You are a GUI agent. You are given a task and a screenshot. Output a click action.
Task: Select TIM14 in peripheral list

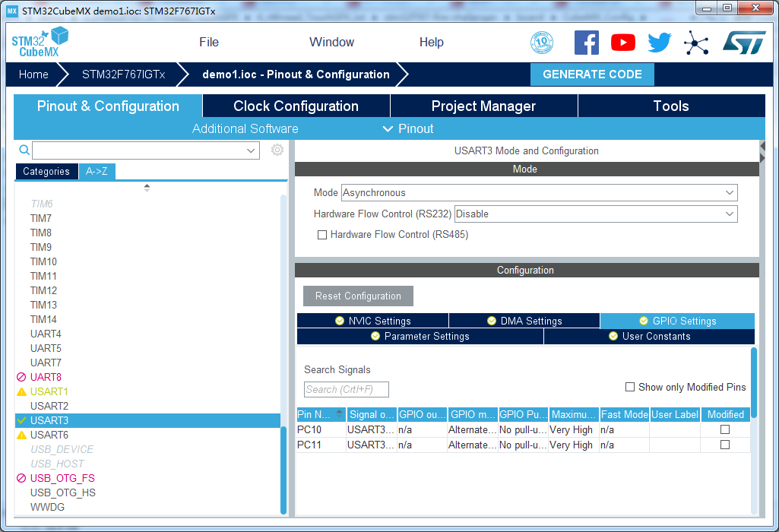coord(43,319)
